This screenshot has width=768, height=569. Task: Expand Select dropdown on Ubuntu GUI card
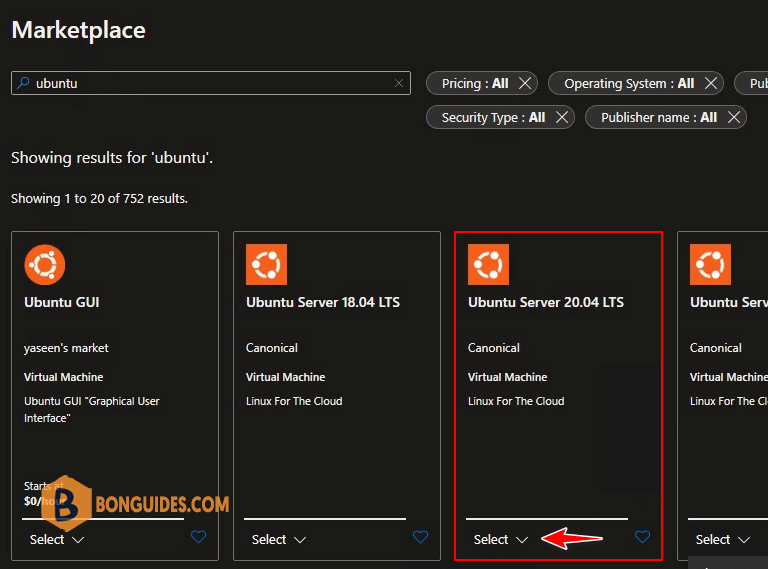(x=57, y=540)
